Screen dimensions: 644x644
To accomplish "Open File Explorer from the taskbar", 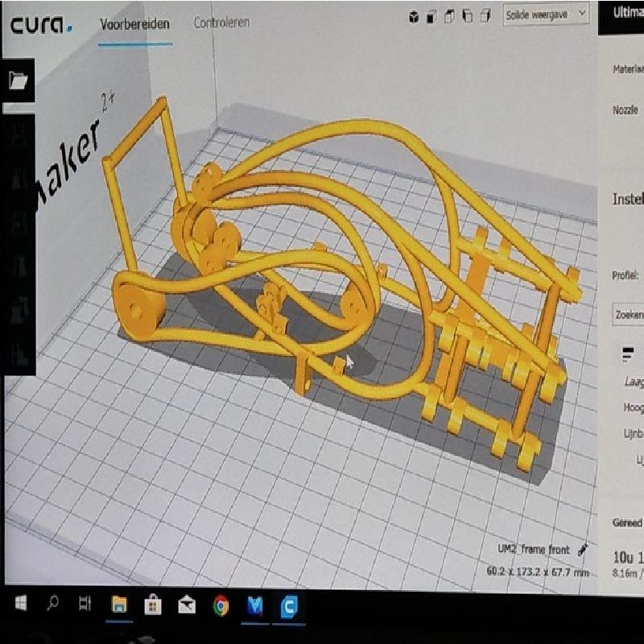I will (x=118, y=605).
